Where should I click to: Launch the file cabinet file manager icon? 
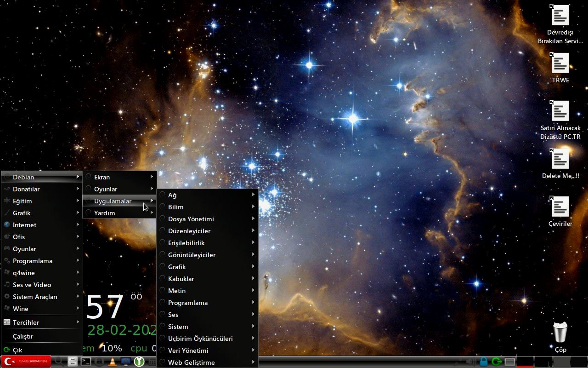[72, 362]
